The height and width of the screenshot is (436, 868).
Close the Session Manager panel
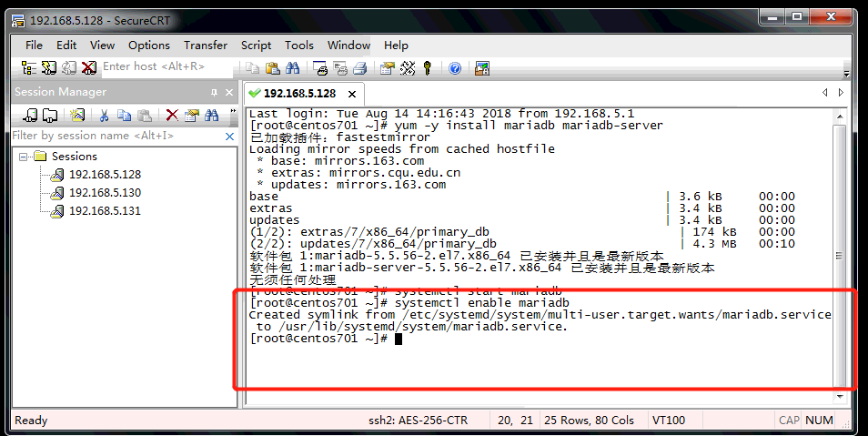pyautogui.click(x=229, y=93)
